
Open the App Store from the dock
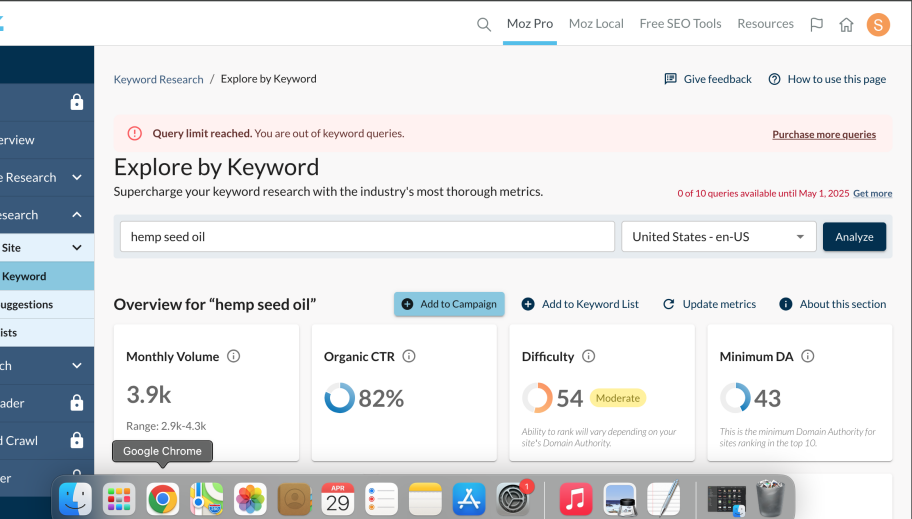coord(469,499)
